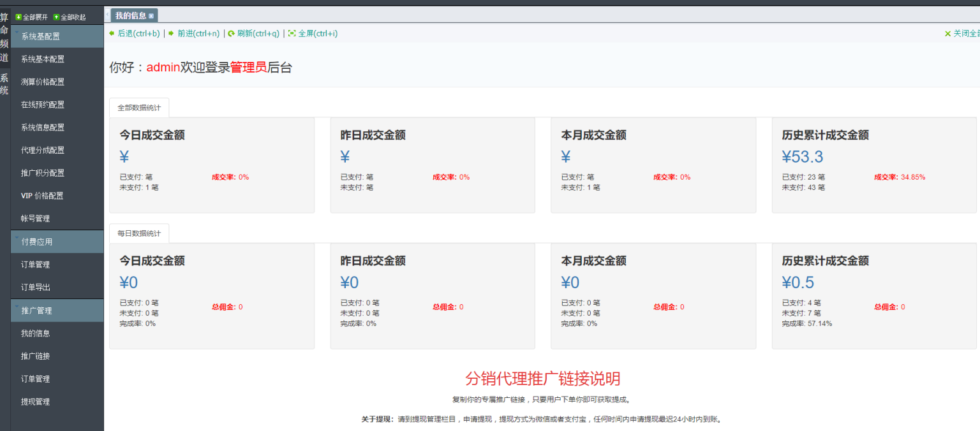Click the 刷新 refresh icon
Viewport: 980px width, 431px height.
pyautogui.click(x=231, y=33)
